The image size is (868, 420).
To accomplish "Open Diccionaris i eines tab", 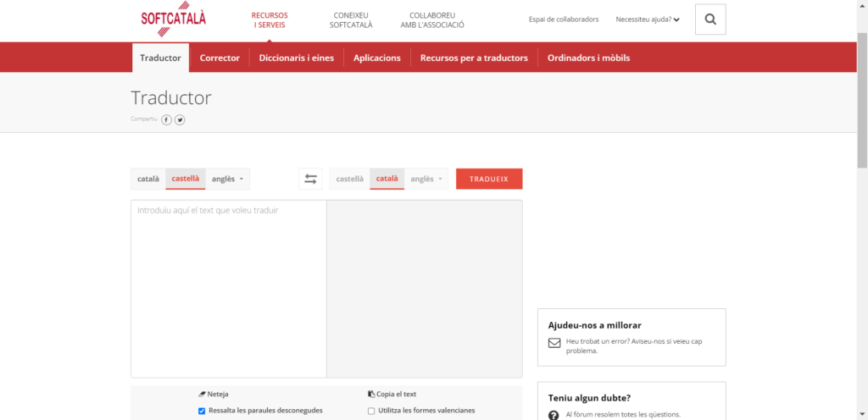I will coord(296,58).
